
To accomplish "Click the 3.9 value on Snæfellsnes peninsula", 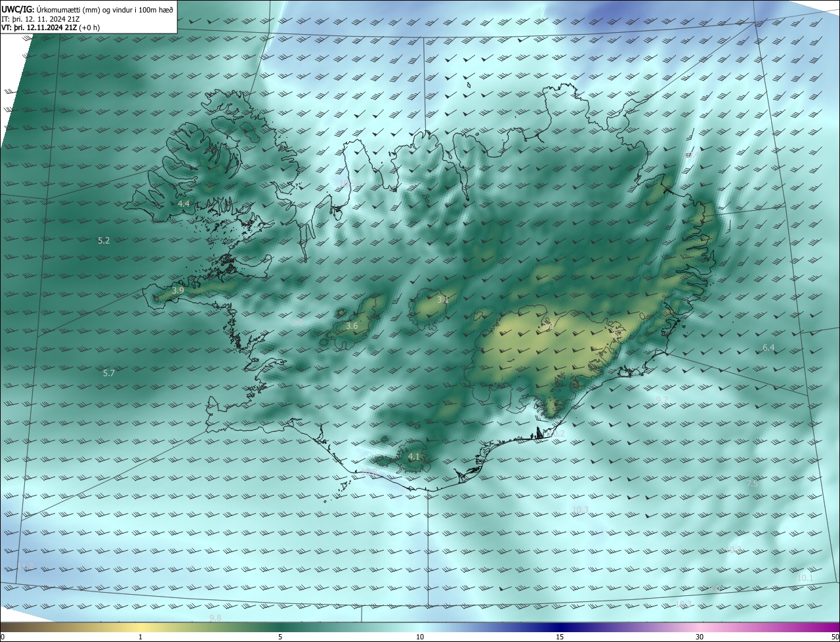I will pyautogui.click(x=178, y=290).
